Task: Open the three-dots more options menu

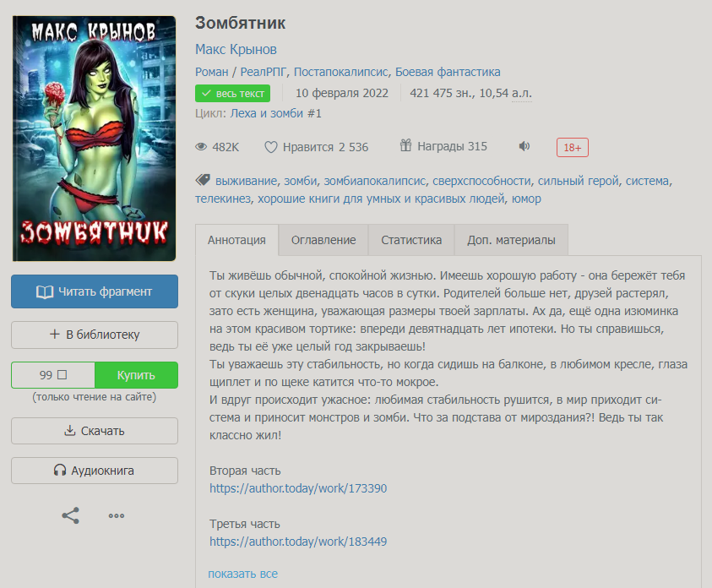Action: click(x=117, y=516)
